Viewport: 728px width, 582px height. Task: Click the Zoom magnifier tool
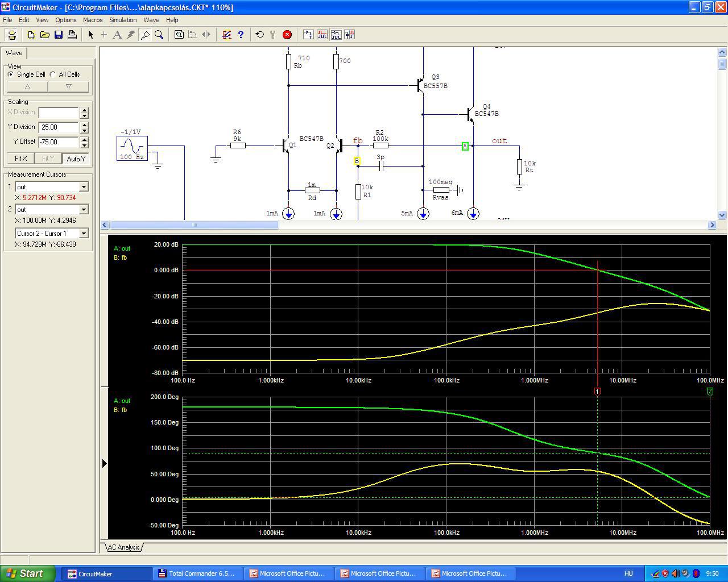point(159,35)
